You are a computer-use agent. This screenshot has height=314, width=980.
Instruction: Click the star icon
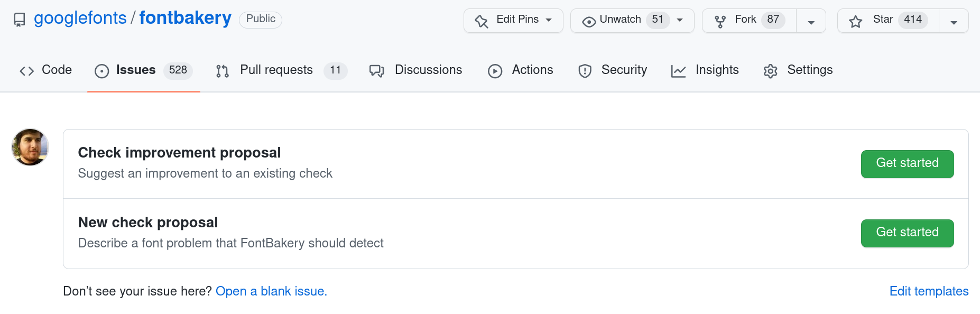click(855, 21)
